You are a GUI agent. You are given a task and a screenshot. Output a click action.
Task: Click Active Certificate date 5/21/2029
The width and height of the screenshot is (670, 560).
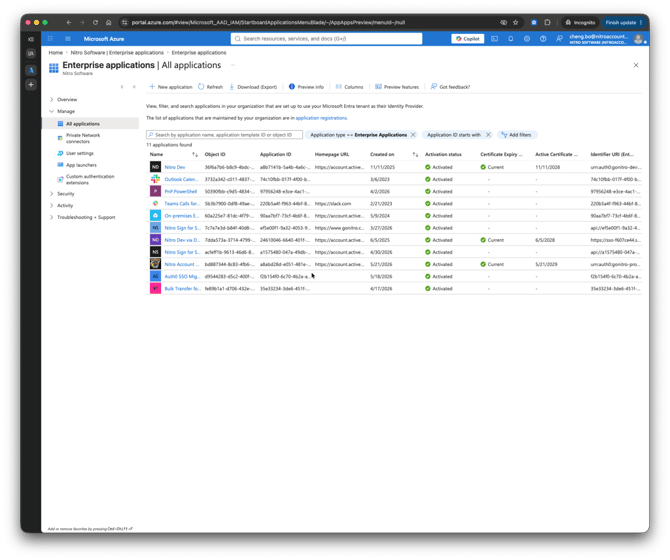click(x=546, y=265)
